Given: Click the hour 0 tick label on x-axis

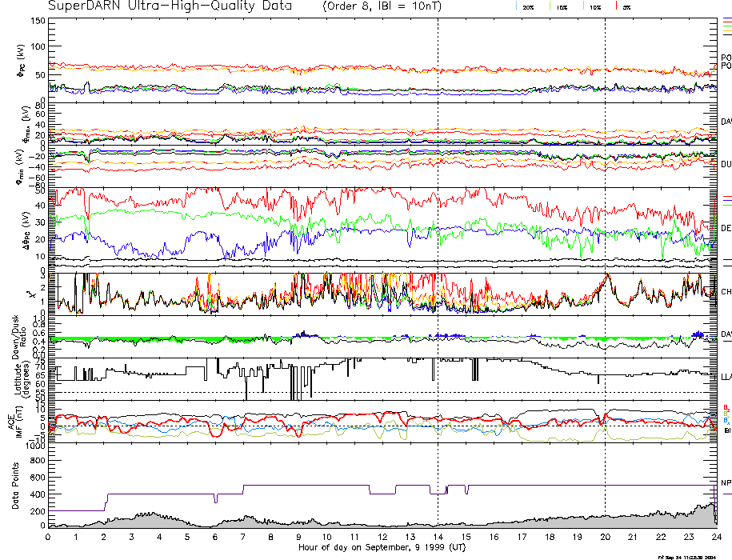Looking at the screenshot, I should pos(48,537).
